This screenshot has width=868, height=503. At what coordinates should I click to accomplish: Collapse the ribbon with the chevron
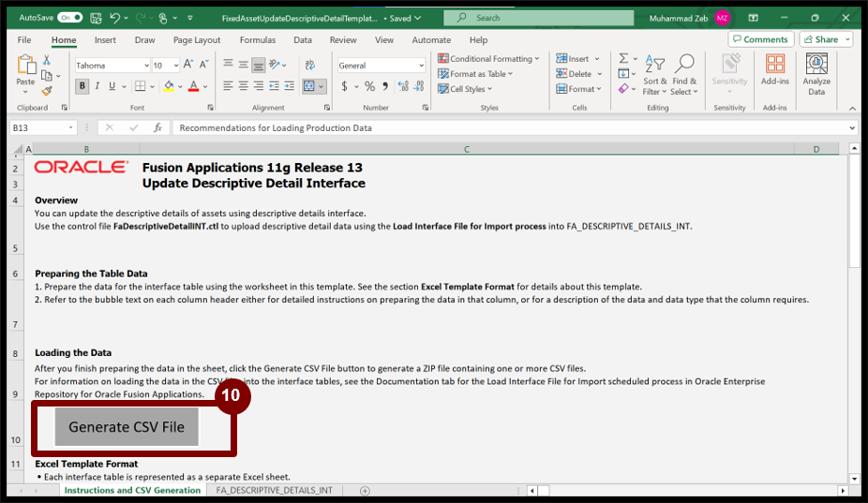tap(852, 108)
